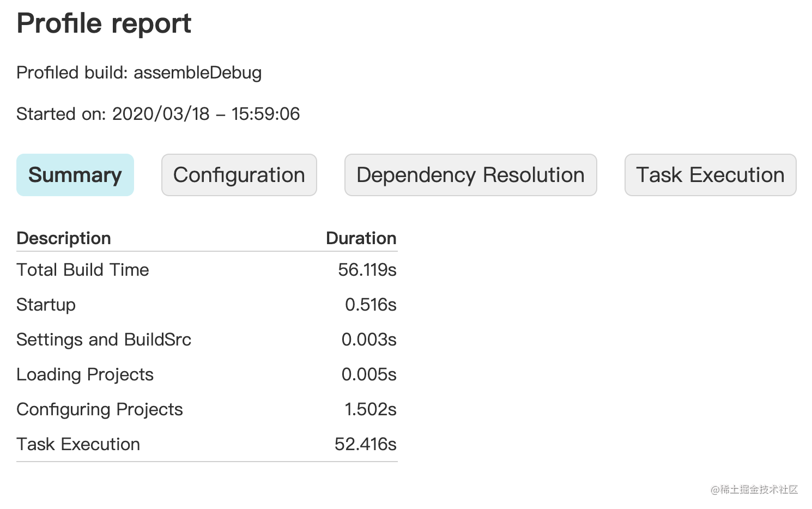Viewport: 812px width, 509px height.
Task: Select the Task Execution tab
Action: (711, 175)
